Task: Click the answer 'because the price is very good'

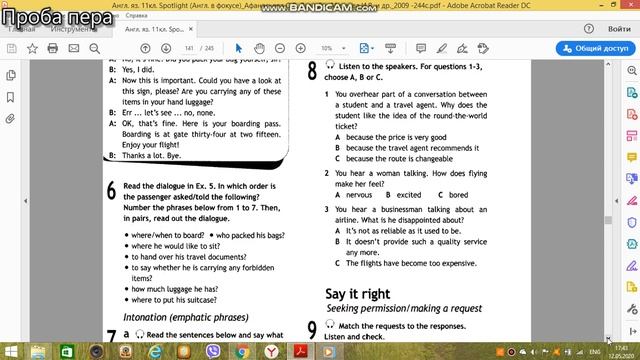Action: [x=396, y=138]
